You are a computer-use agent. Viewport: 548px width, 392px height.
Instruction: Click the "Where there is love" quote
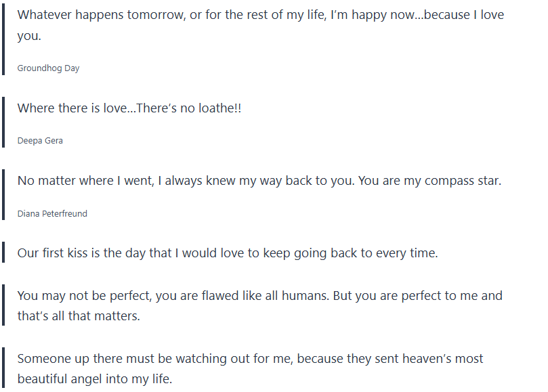[129, 108]
